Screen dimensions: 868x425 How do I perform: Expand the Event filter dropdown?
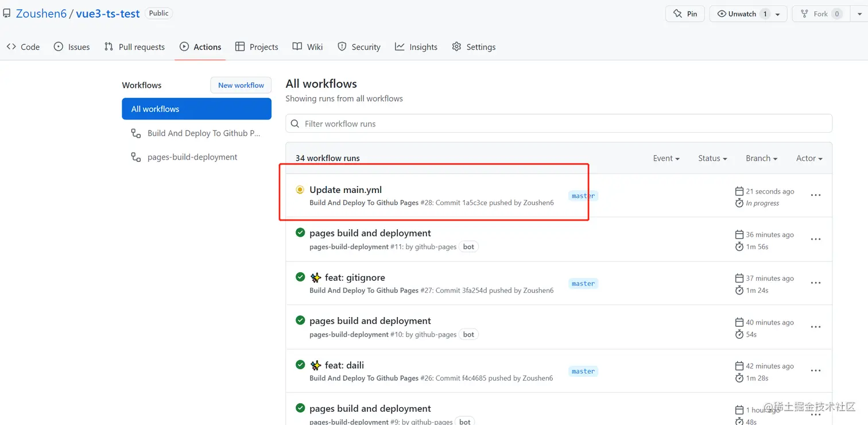(x=666, y=158)
